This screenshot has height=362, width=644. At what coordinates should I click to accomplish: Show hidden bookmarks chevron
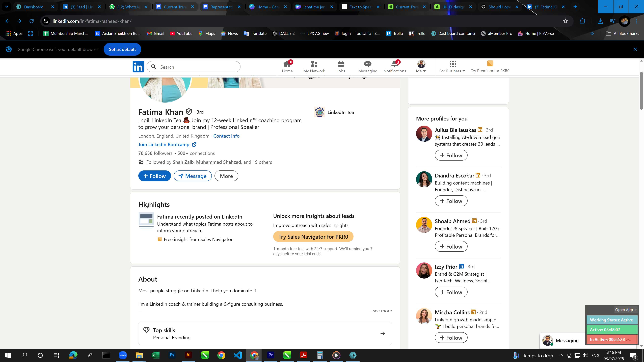[x=592, y=34]
